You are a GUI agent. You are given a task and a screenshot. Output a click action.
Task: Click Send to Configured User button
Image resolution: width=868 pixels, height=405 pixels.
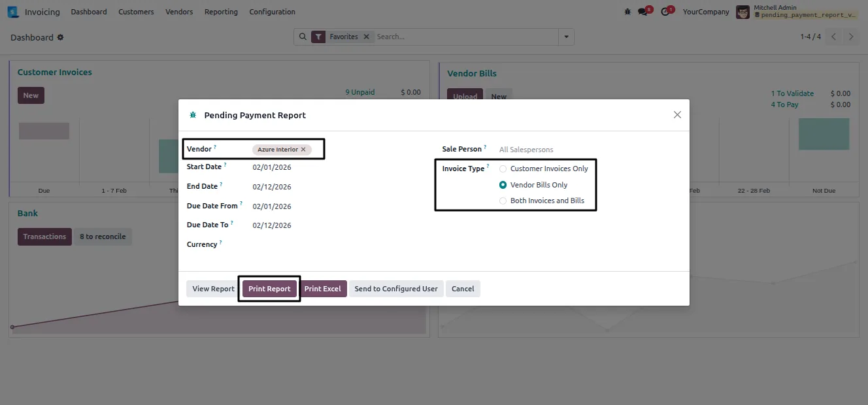pos(396,289)
